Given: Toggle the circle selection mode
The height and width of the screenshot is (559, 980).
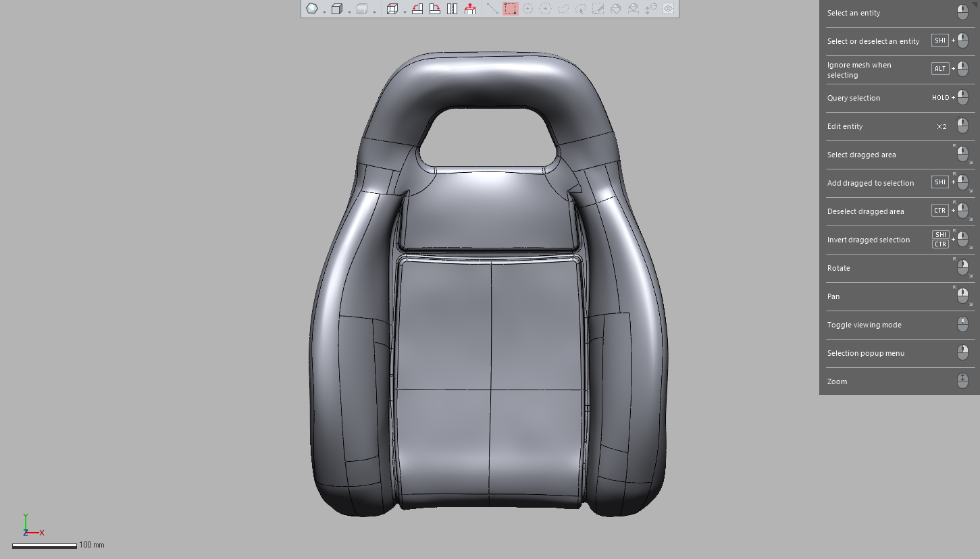Looking at the screenshot, I should pyautogui.click(x=527, y=9).
